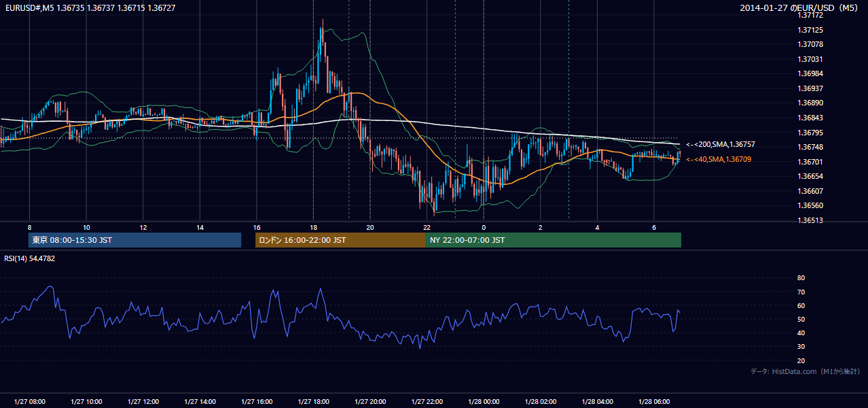
Task: Click price level 1.37172 on the price axis
Action: 811,16
